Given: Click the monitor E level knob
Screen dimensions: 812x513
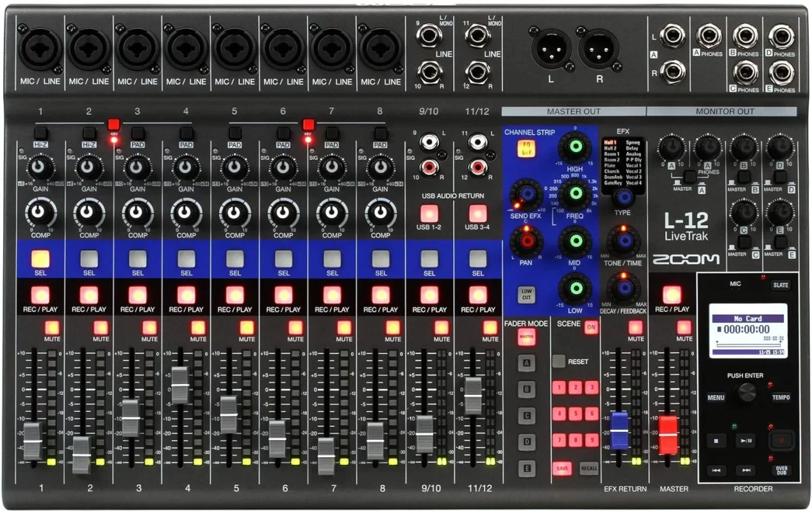Looking at the screenshot, I should tap(781, 212).
